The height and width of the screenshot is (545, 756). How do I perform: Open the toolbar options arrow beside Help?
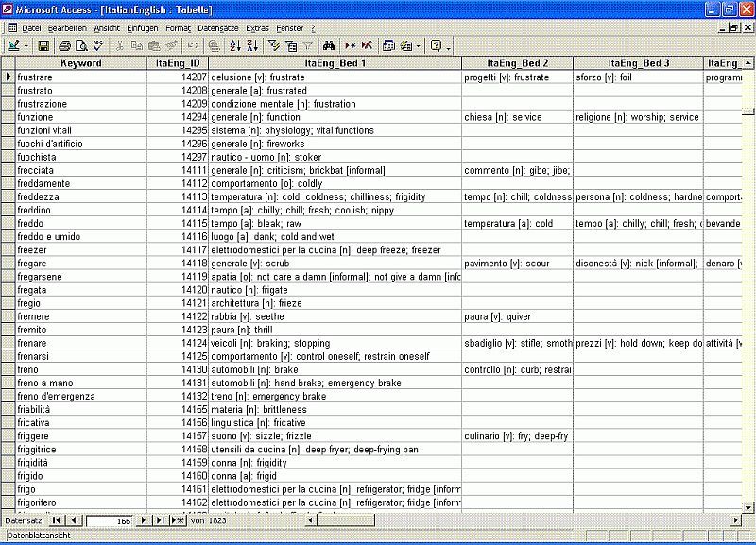click(x=448, y=46)
